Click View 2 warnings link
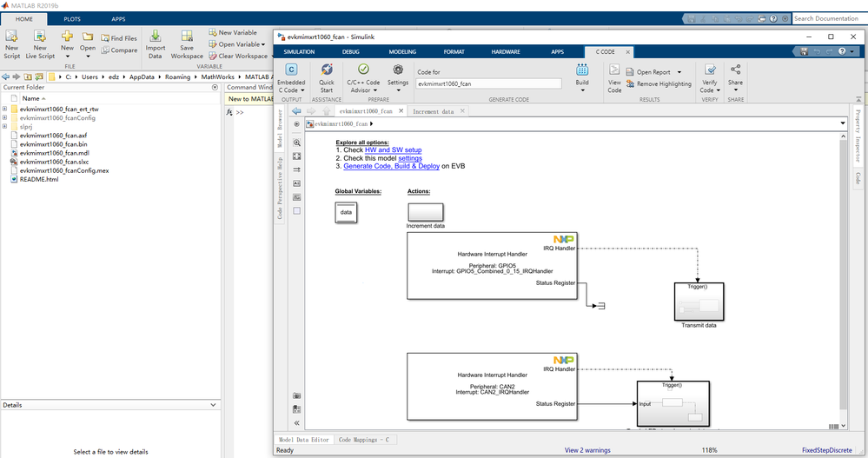This screenshot has width=868, height=458. (x=587, y=450)
